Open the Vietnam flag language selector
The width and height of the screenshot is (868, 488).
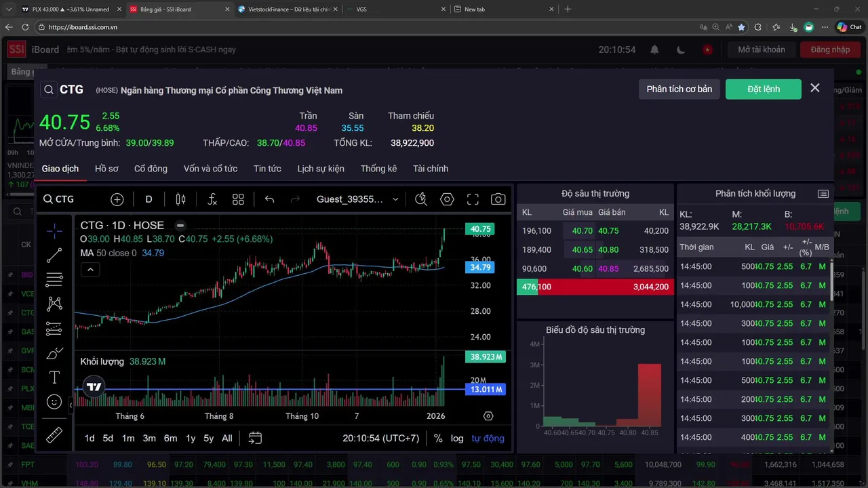(707, 49)
